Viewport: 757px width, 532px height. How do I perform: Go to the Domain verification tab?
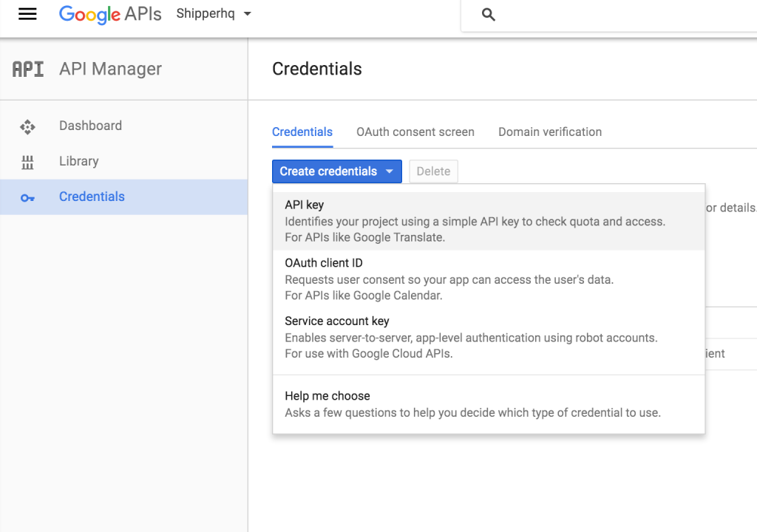point(550,132)
